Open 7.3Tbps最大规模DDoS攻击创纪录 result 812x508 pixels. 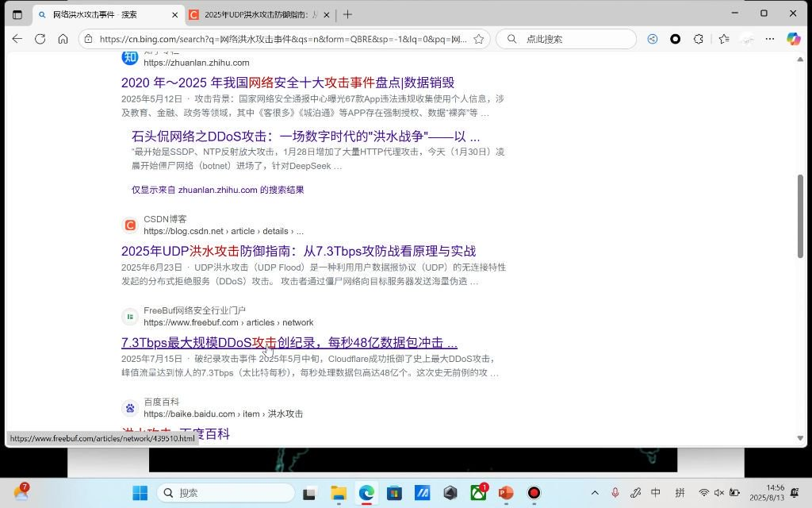tap(289, 343)
